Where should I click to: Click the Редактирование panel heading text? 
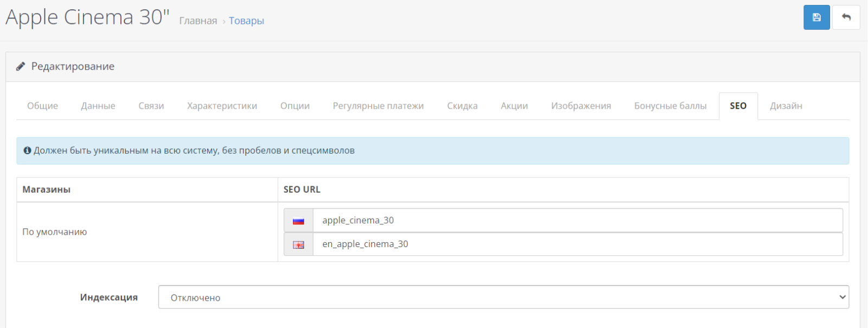[x=73, y=66]
